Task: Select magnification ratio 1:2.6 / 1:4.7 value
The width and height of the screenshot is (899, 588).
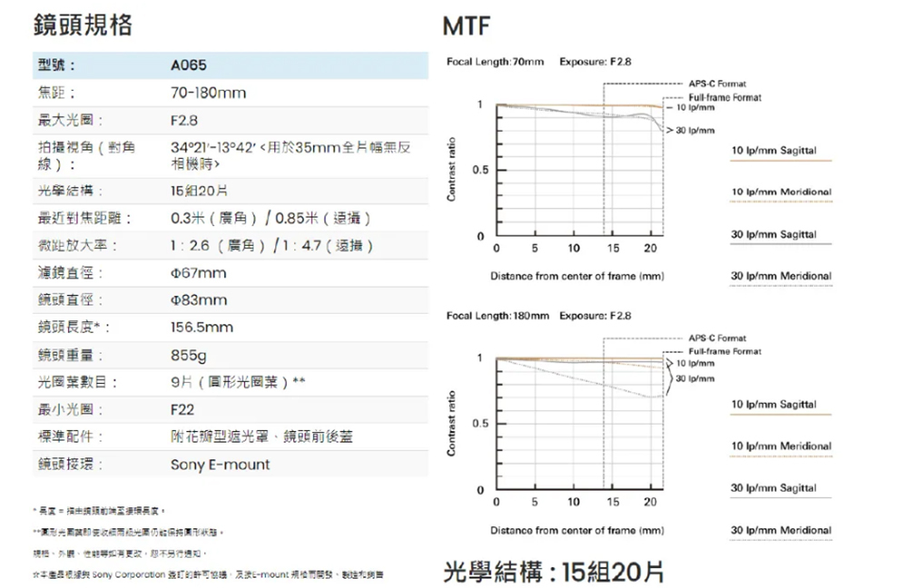Action: click(272, 246)
